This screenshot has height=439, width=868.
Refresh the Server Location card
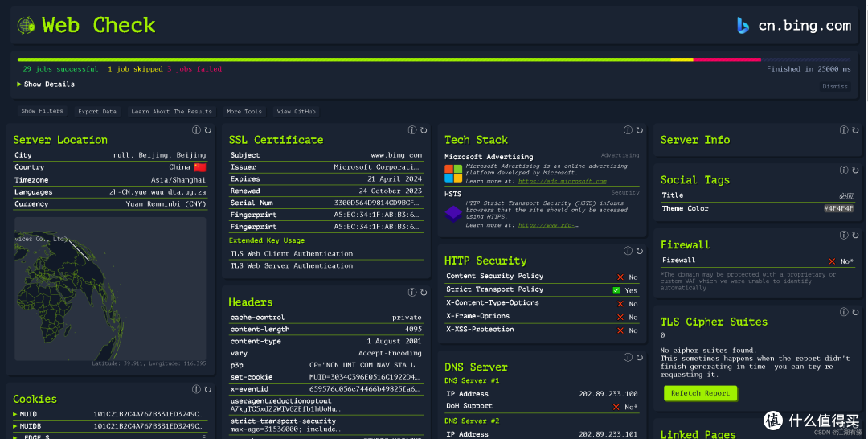(208, 130)
